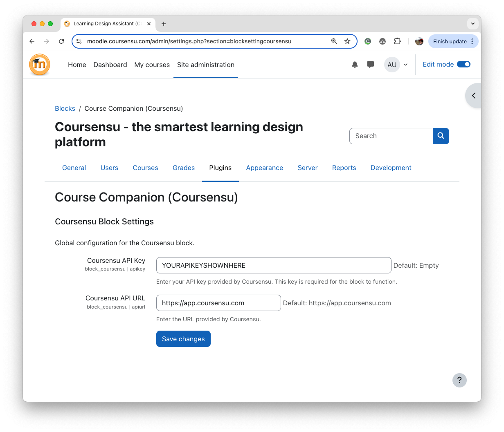
Task: Reload the page
Action: 61,41
